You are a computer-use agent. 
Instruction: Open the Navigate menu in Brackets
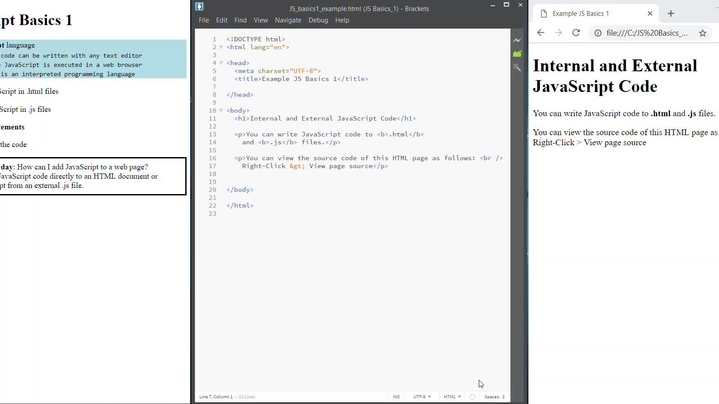[288, 20]
